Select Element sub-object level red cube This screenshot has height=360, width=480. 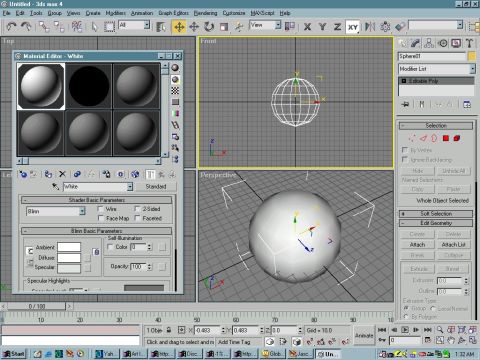[x=457, y=138]
